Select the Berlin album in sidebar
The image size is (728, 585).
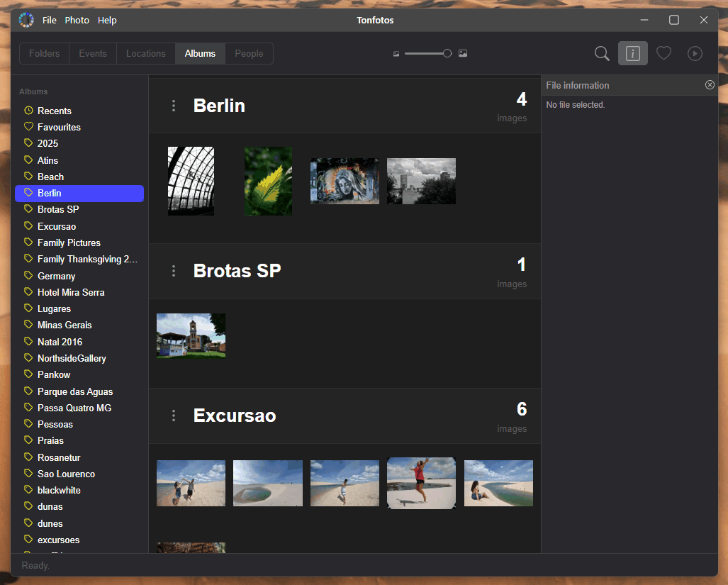click(79, 193)
